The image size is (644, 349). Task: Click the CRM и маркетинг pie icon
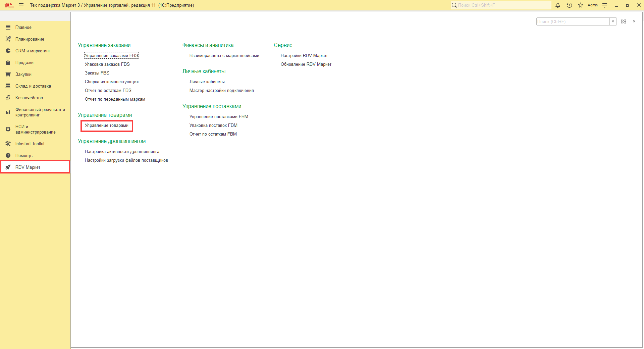pos(8,51)
